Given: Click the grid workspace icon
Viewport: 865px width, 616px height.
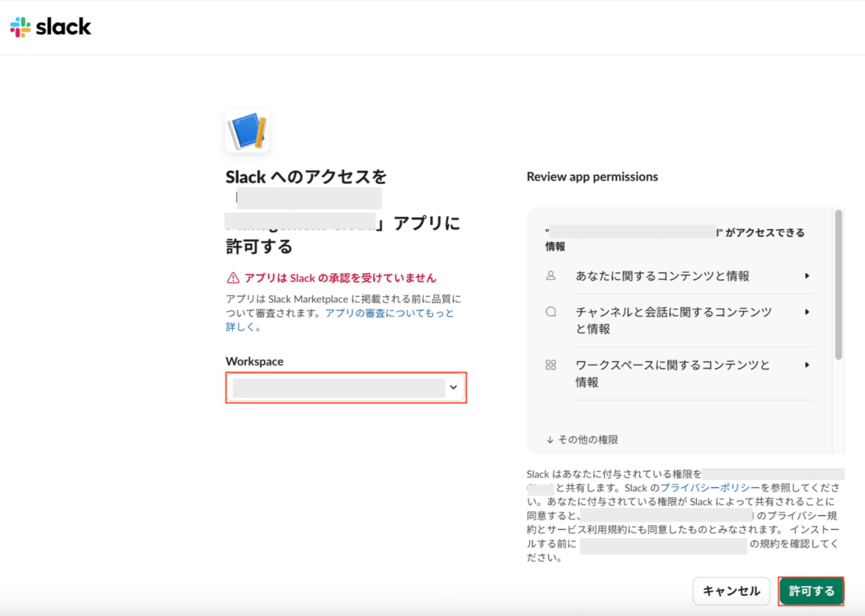Looking at the screenshot, I should (550, 365).
